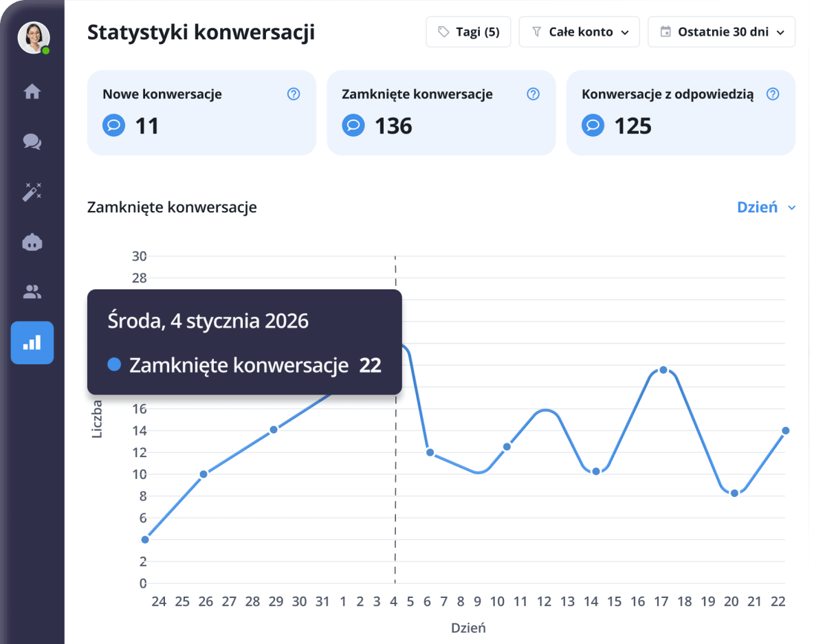Click the help icon on the Zamknięte konwersacje card
Image resolution: width=825 pixels, height=644 pixels.
[533, 94]
